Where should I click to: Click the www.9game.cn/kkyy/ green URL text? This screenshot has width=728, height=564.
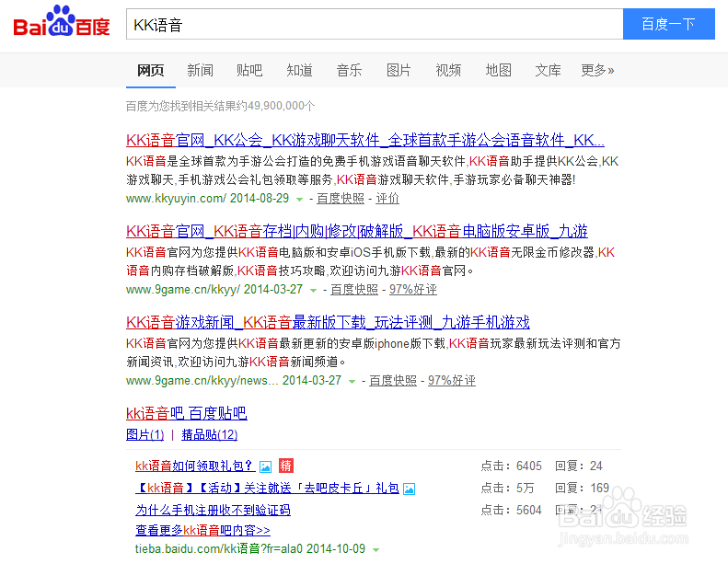pos(183,290)
